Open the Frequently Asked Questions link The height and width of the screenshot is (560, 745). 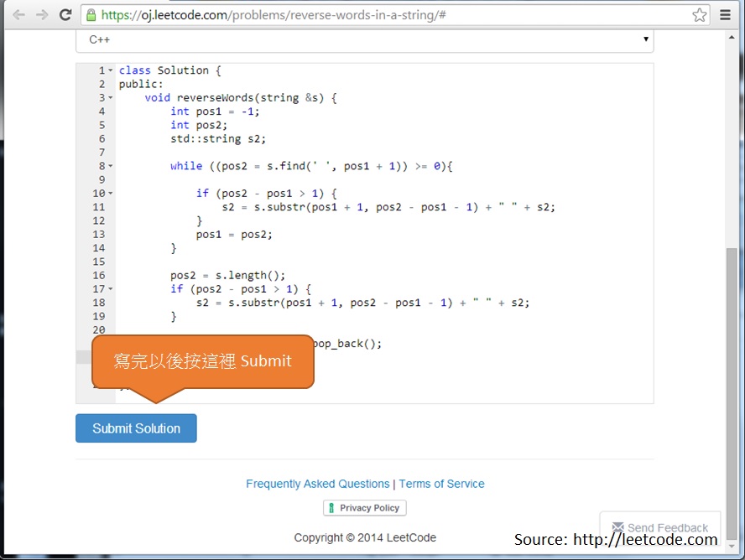tap(318, 484)
